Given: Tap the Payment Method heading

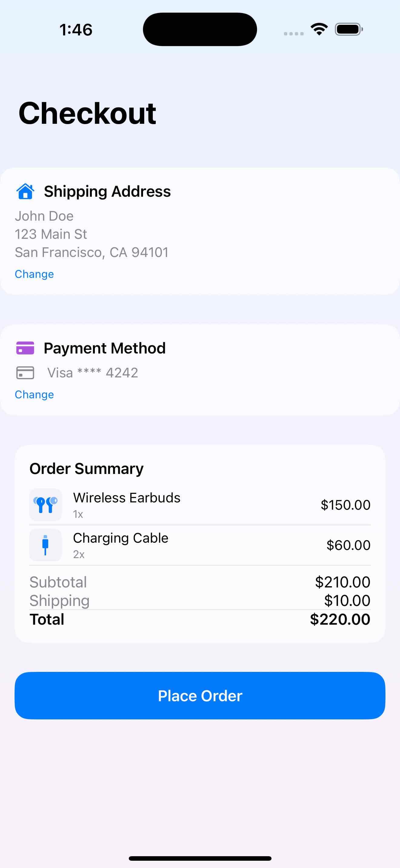Looking at the screenshot, I should click(x=105, y=348).
